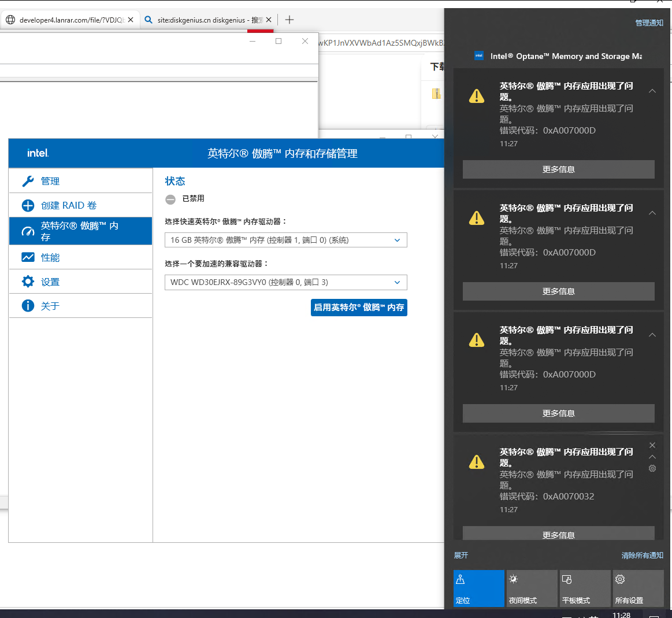Click the 展开 link above quick actions
Image resolution: width=672 pixels, height=618 pixels.
(x=461, y=556)
